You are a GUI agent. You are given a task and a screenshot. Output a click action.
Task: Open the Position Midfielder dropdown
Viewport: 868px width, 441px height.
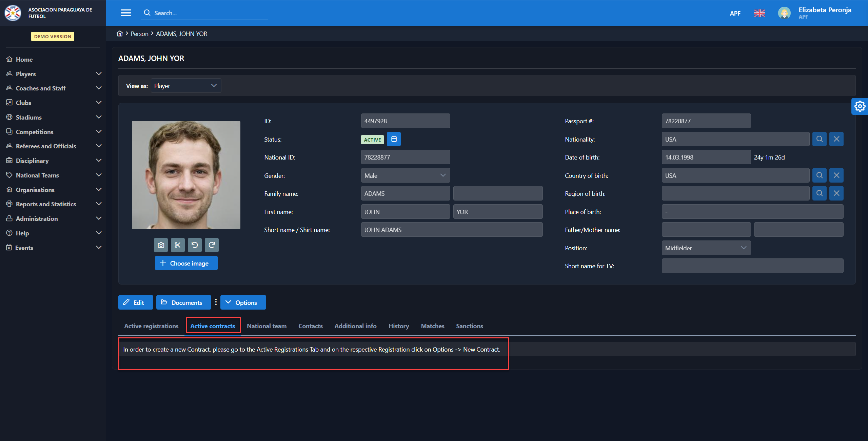pos(706,248)
